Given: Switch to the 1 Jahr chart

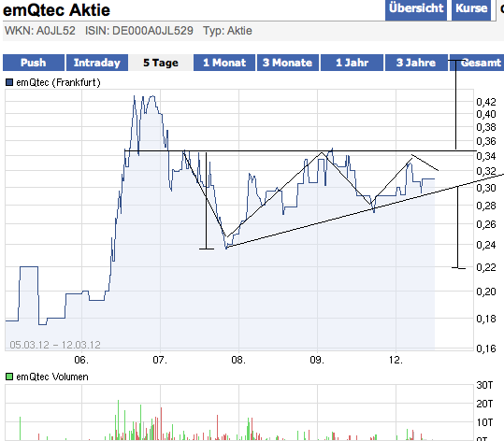Looking at the screenshot, I should (352, 63).
